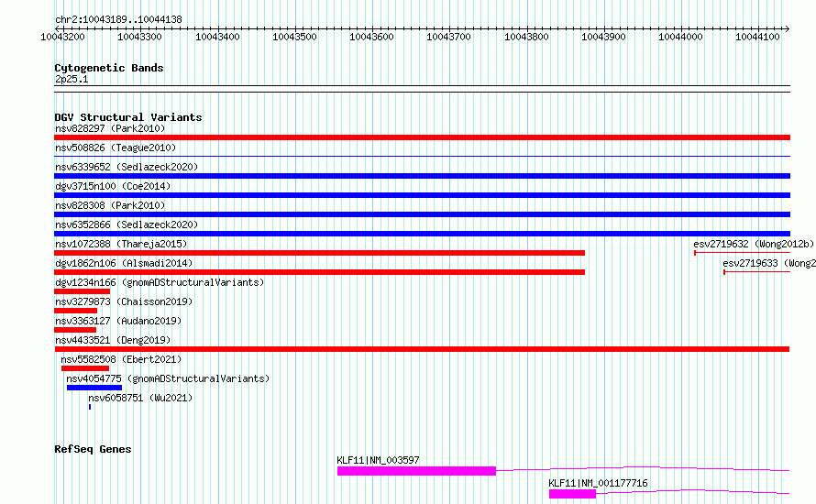Click ruler position label 10043800
The width and height of the screenshot is (816, 504).
click(x=526, y=37)
